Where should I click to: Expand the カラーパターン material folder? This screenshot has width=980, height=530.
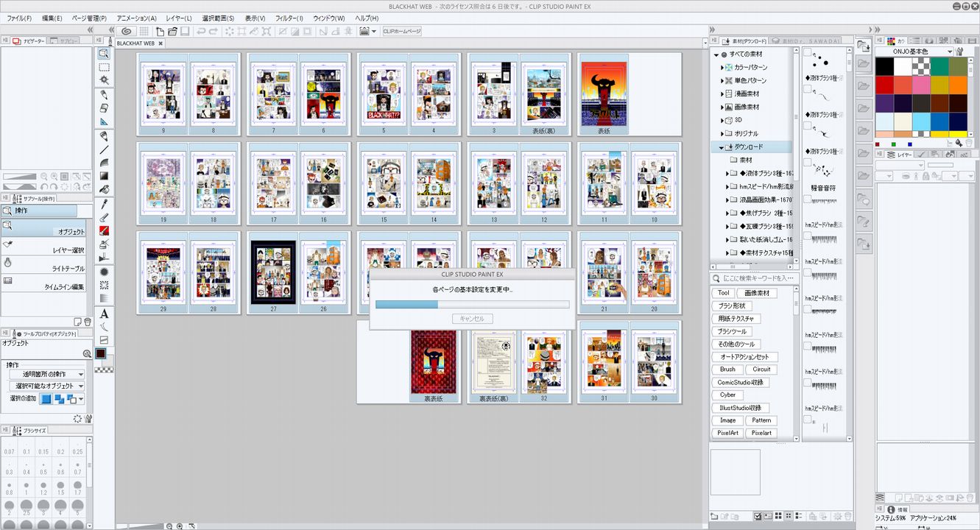click(x=723, y=67)
